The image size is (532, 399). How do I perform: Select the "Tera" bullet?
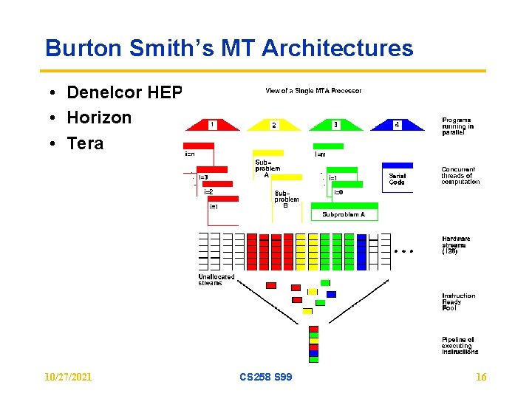pyautogui.click(x=85, y=143)
